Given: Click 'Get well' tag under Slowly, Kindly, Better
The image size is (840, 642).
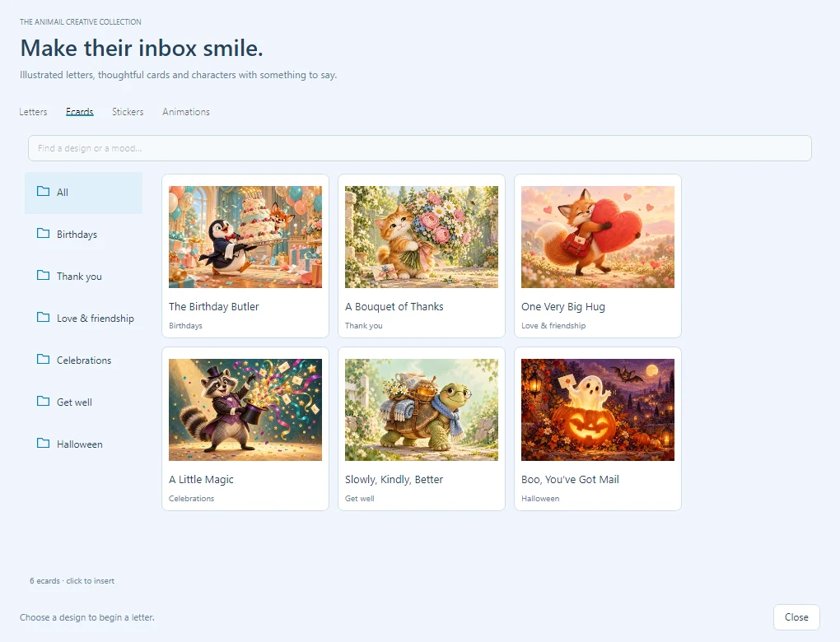Looking at the screenshot, I should (359, 499).
